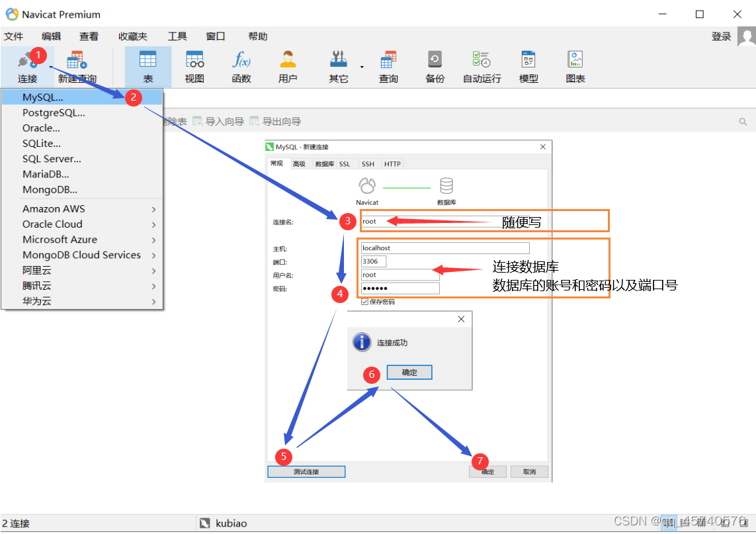Switch to the Advanced (高级) tab
This screenshot has height=534, width=756.
click(x=300, y=164)
